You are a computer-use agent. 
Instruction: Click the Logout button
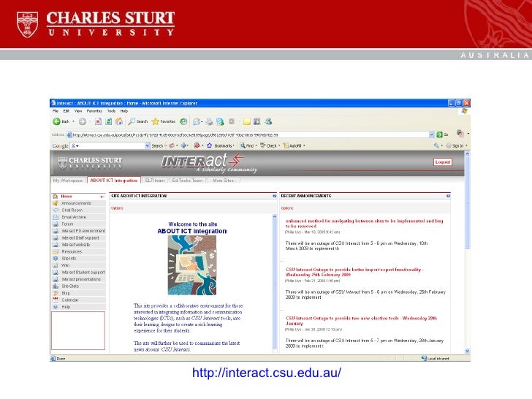[443, 162]
